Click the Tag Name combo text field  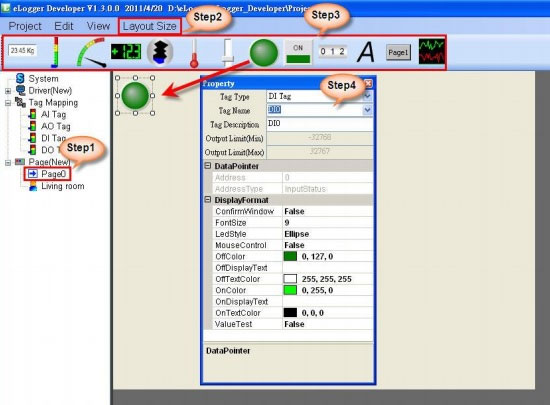coord(315,110)
